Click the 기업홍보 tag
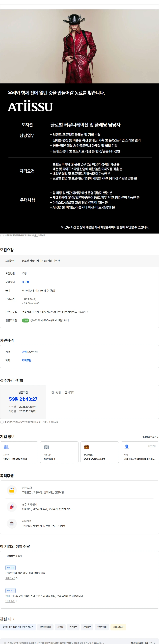This screenshot has width=159, height=644. click(87, 627)
